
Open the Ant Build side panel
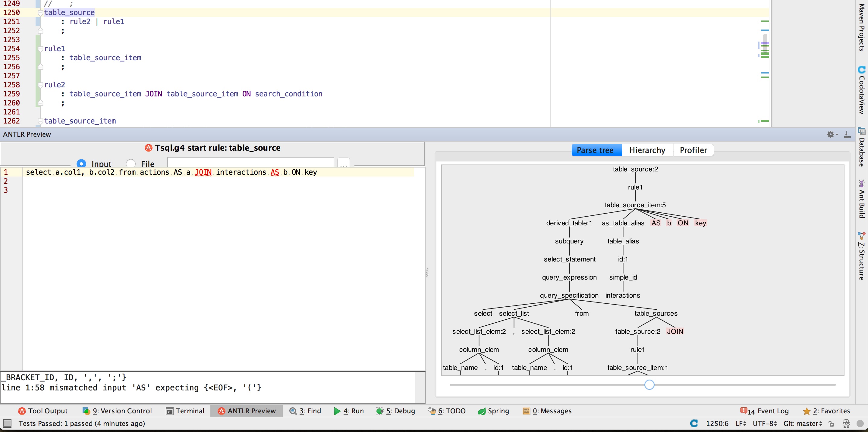coord(862,199)
